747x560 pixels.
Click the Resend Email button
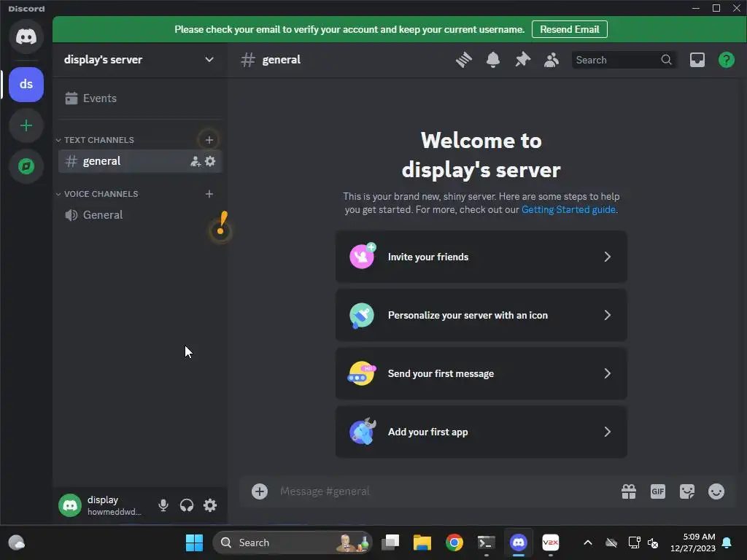(x=569, y=29)
